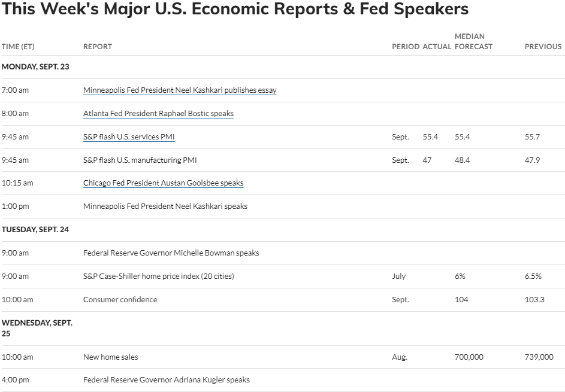
Task: Open S&P flash U.S. services PMI link
Action: (129, 137)
